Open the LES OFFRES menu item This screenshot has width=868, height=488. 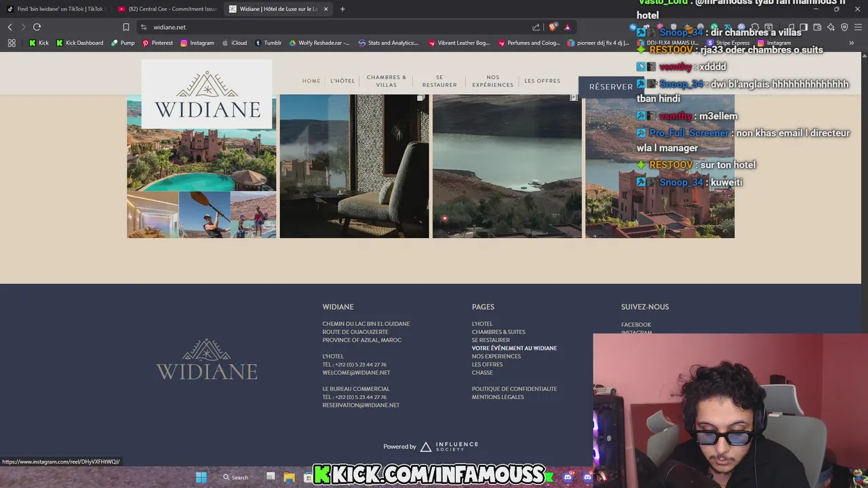pos(542,81)
